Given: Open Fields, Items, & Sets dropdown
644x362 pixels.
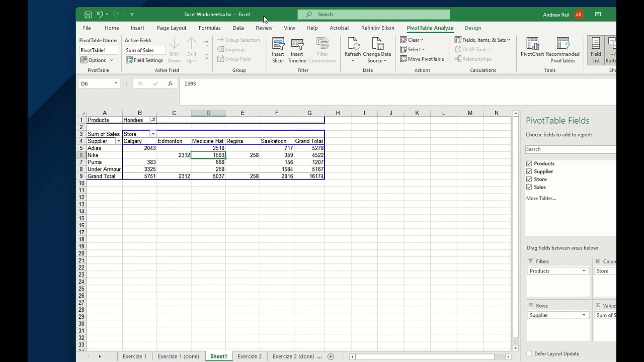Looking at the screenshot, I should pyautogui.click(x=482, y=40).
